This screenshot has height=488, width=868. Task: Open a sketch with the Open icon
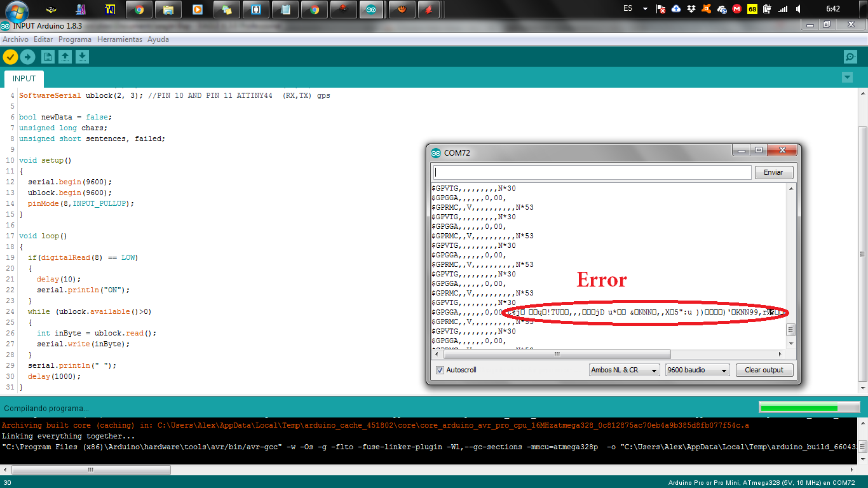65,57
